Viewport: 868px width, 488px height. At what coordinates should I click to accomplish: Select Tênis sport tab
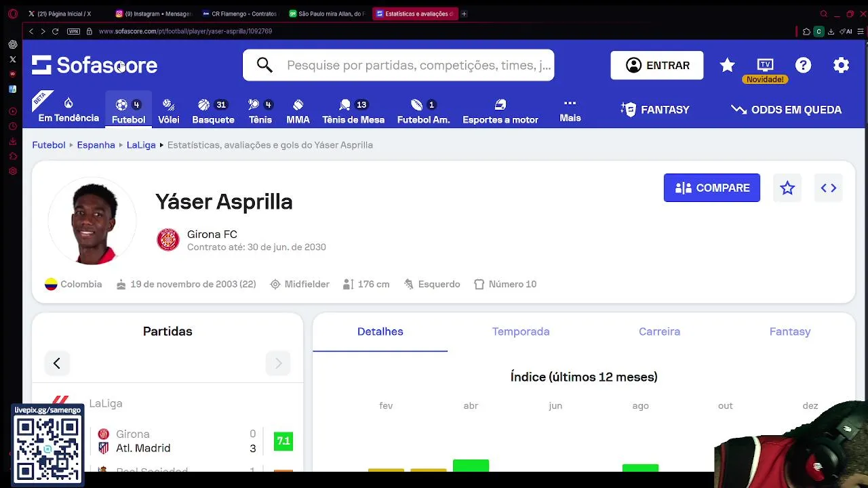coord(260,111)
